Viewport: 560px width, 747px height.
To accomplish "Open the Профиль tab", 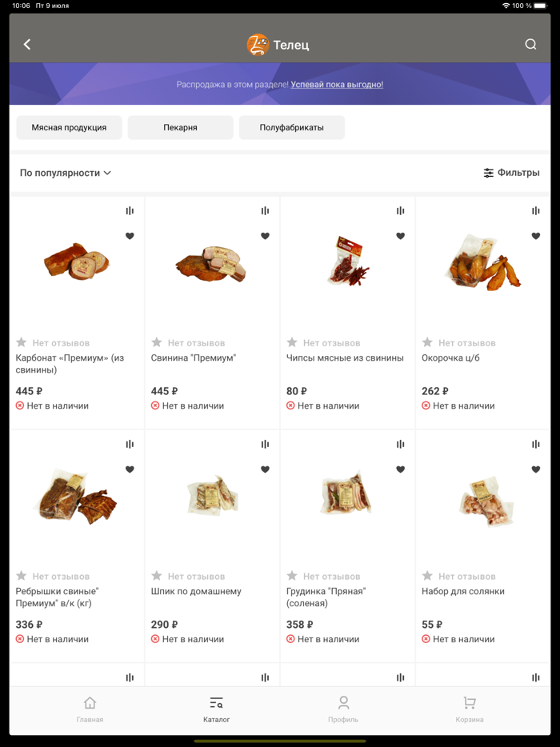I will click(x=343, y=709).
